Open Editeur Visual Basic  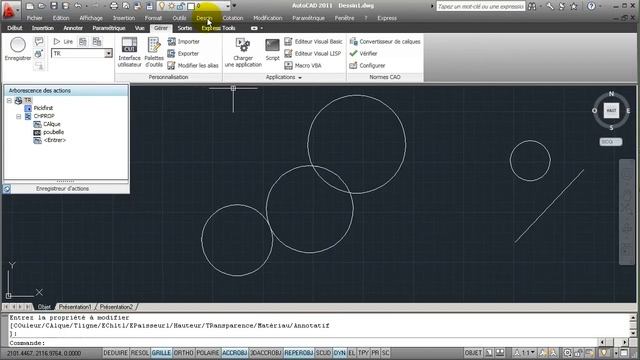point(313,41)
